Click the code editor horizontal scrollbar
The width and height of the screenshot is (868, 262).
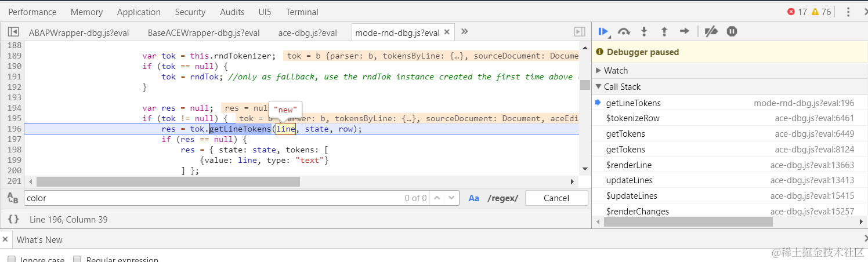[168, 182]
